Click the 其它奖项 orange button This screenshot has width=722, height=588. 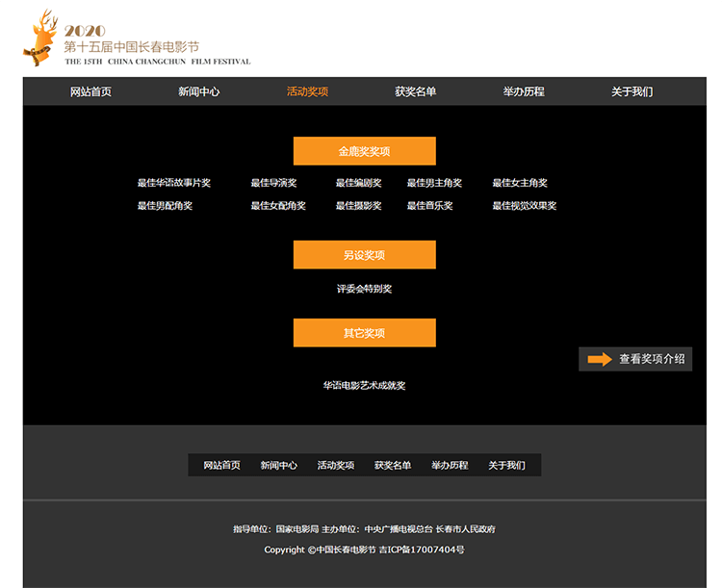point(364,332)
